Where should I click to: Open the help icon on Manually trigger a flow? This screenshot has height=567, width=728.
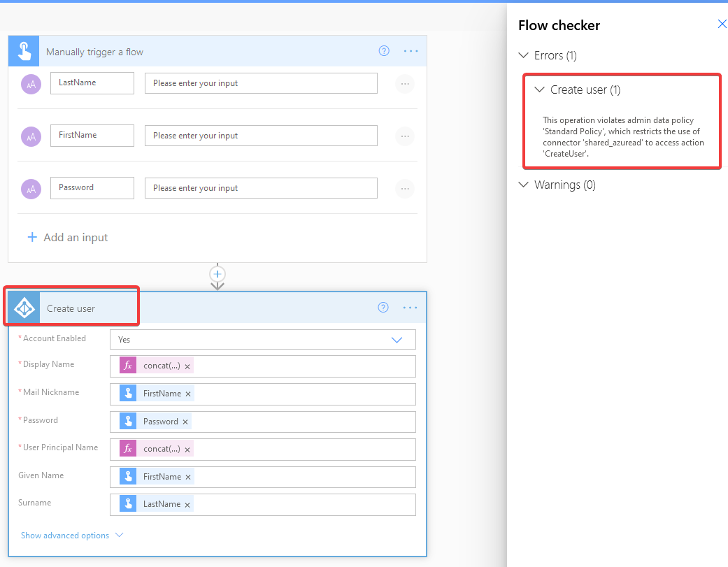383,50
